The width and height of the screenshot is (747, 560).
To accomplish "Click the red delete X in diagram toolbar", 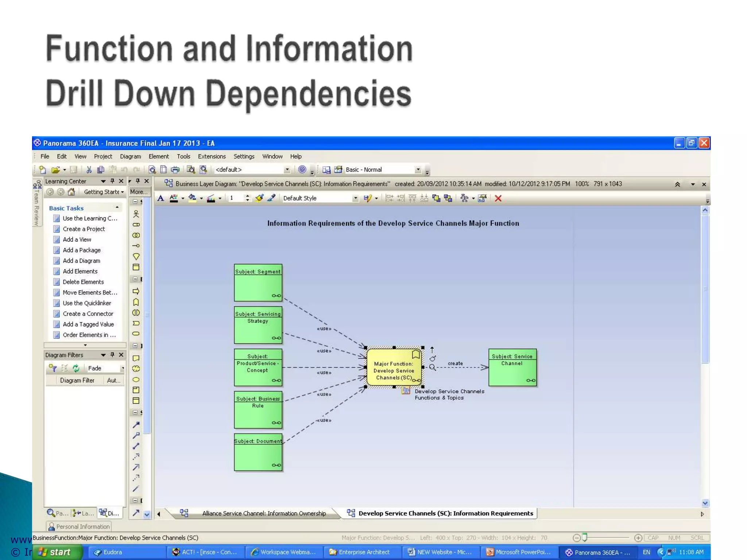I will coord(498,198).
